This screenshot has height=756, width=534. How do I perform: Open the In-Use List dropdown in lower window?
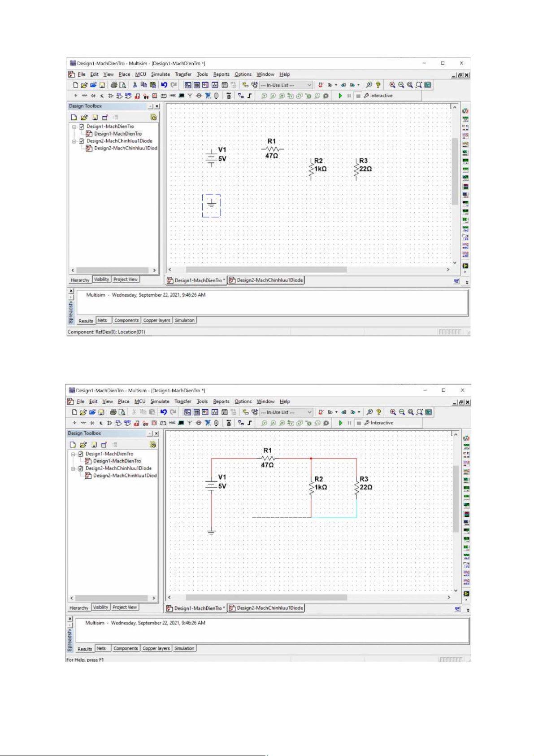pos(309,412)
